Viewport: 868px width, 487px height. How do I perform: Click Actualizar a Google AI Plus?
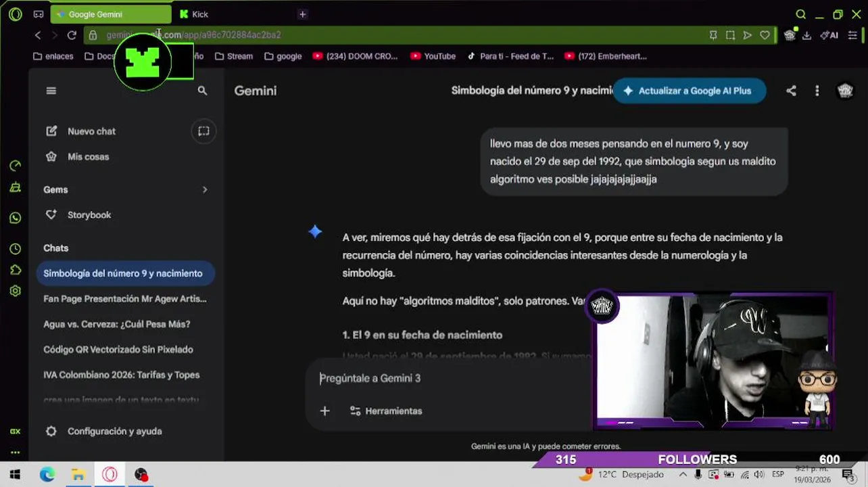(x=690, y=91)
